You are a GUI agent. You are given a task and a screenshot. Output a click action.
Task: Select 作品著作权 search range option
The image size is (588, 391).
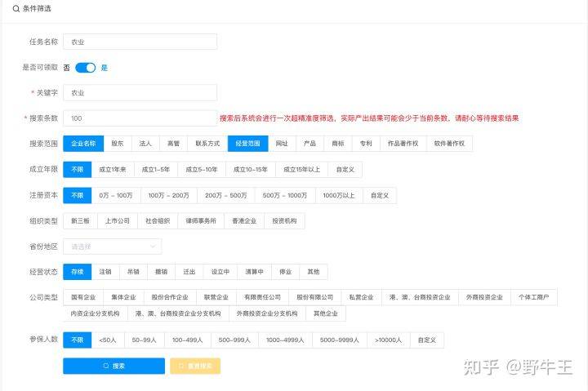pos(403,144)
